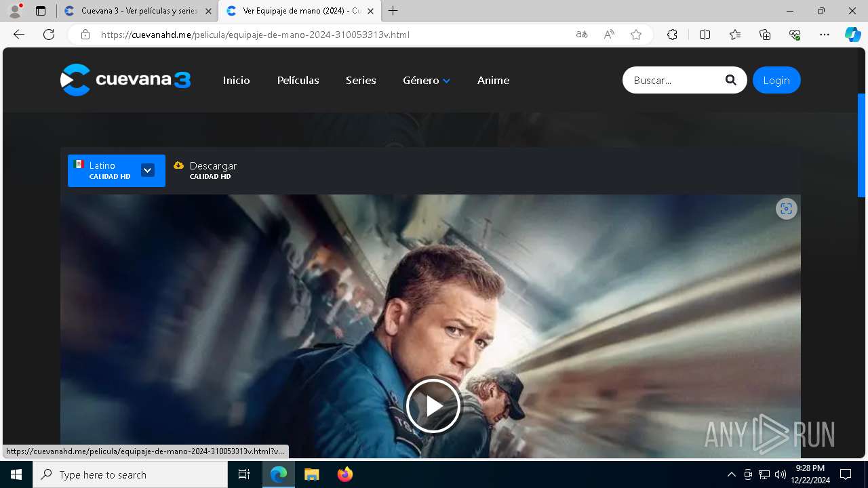The height and width of the screenshot is (488, 868).
Task: Click the Descargar Calidad HD link
Action: tap(205, 170)
